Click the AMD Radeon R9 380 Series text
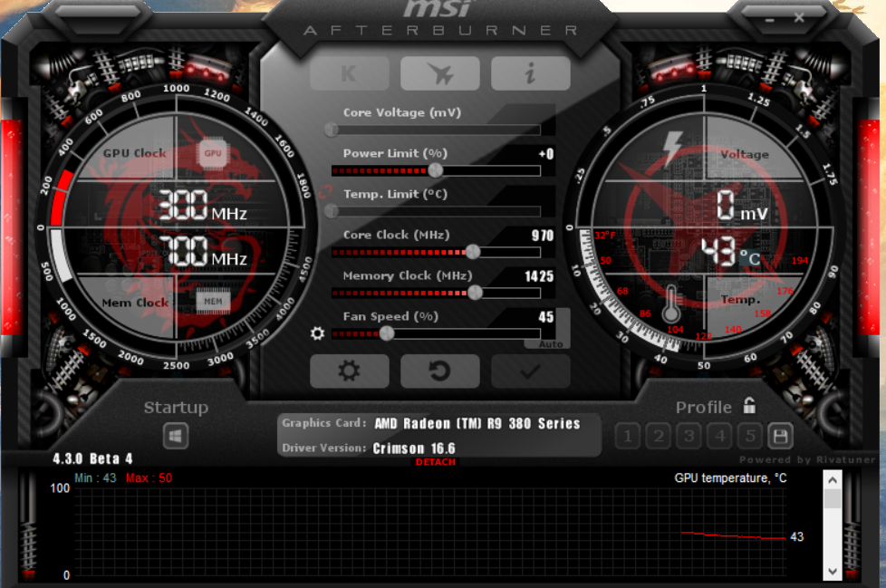The width and height of the screenshot is (886, 588). pos(477,424)
